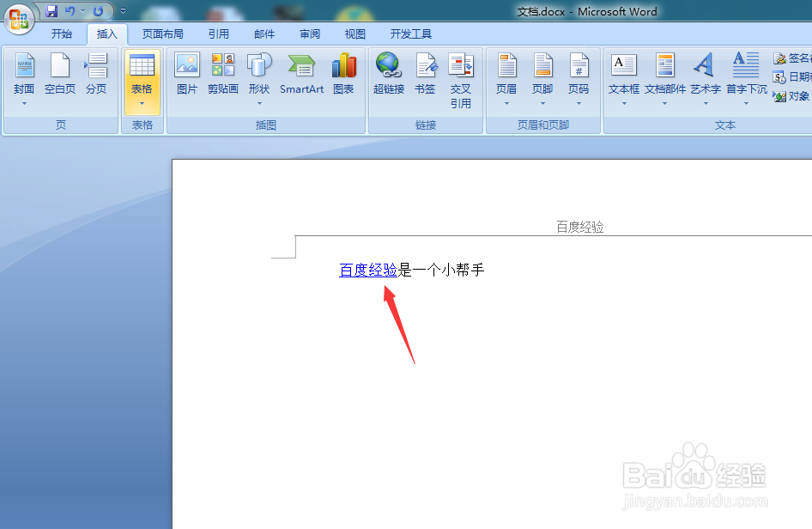The height and width of the screenshot is (529, 812).
Task: Insert a picture with 图片
Action: [x=187, y=74]
